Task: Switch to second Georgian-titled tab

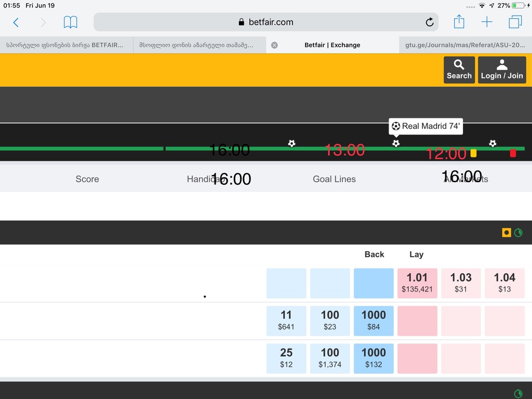Action: pos(199,45)
